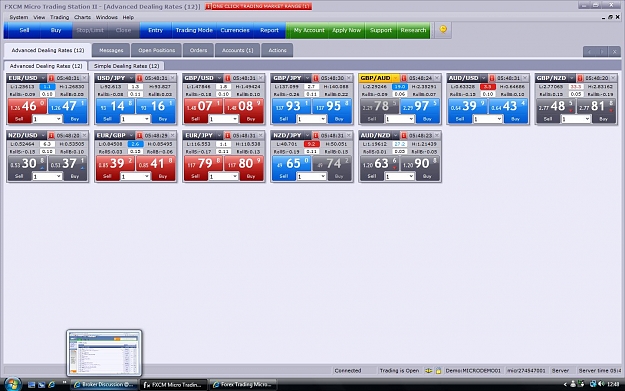Open the Windows Start orb

(13, 384)
